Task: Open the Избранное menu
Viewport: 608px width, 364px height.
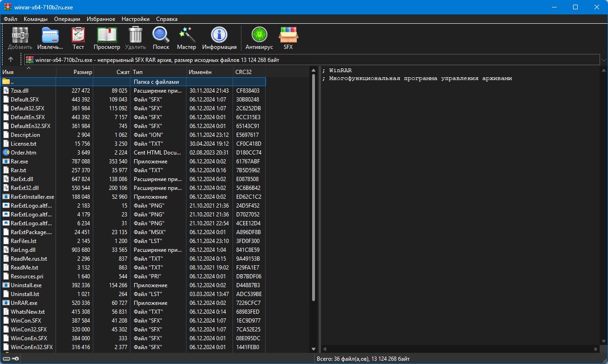Action: click(x=101, y=19)
